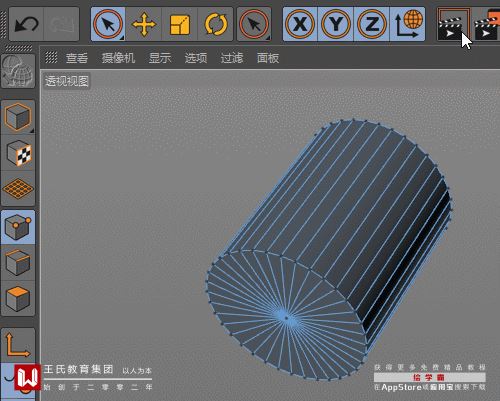Click the 透视视图 viewport label
The image size is (500, 401).
pos(67,81)
